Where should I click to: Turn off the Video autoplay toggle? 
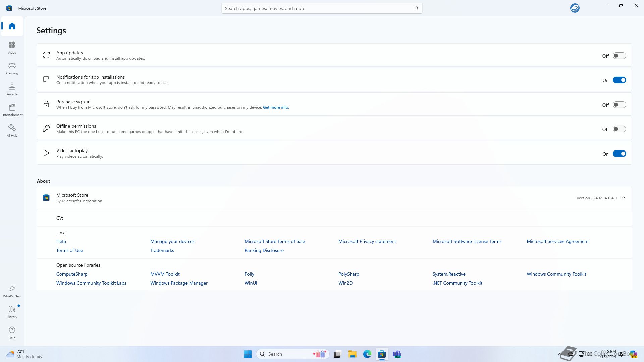click(620, 154)
